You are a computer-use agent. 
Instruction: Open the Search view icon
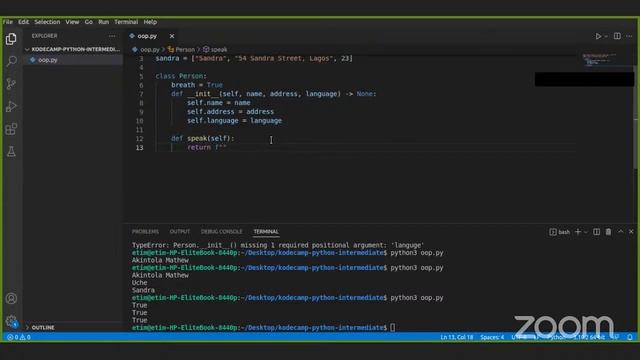[11, 61]
